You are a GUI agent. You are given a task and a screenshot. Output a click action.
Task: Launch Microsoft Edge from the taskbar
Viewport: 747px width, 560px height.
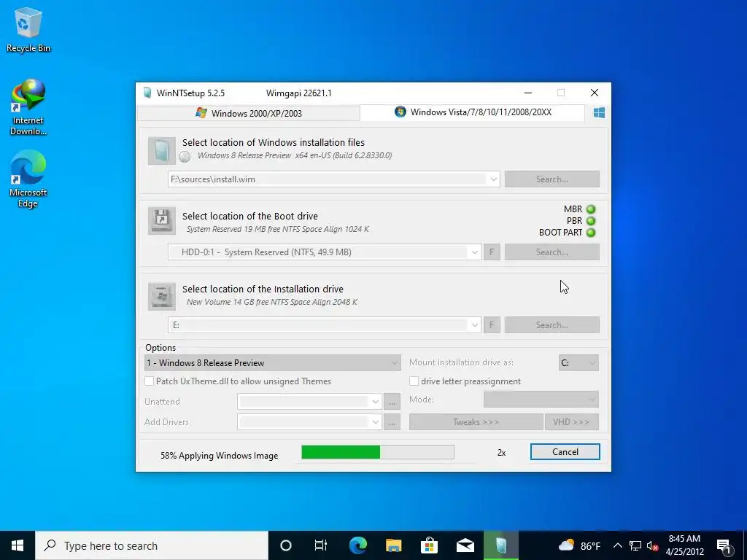357,545
